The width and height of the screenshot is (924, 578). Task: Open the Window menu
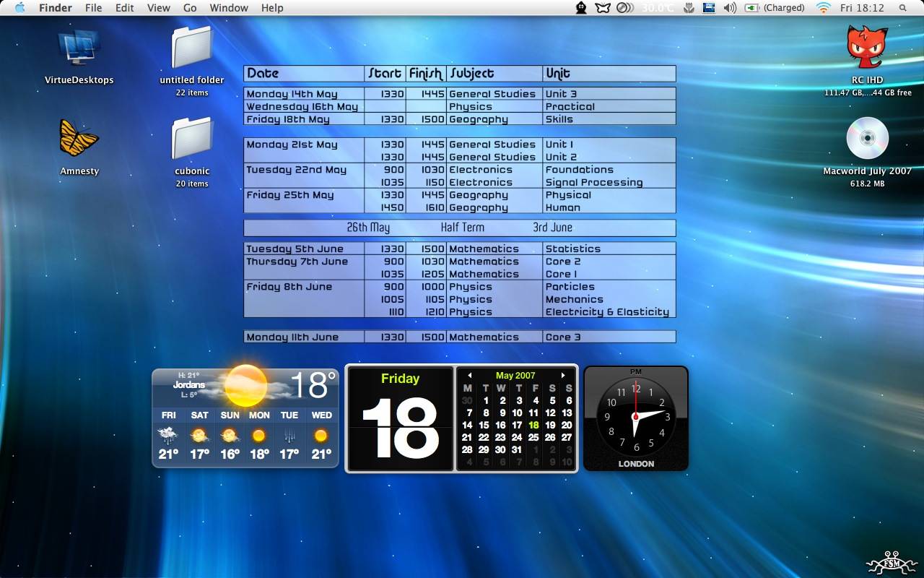pos(229,8)
